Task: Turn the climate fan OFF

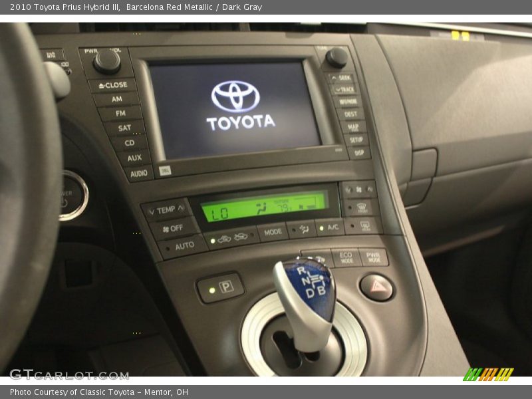Action: (x=174, y=228)
